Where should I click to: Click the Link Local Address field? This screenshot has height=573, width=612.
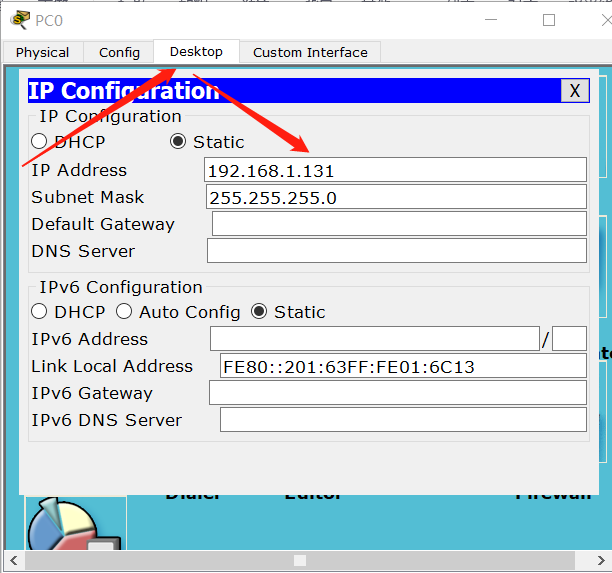[403, 366]
